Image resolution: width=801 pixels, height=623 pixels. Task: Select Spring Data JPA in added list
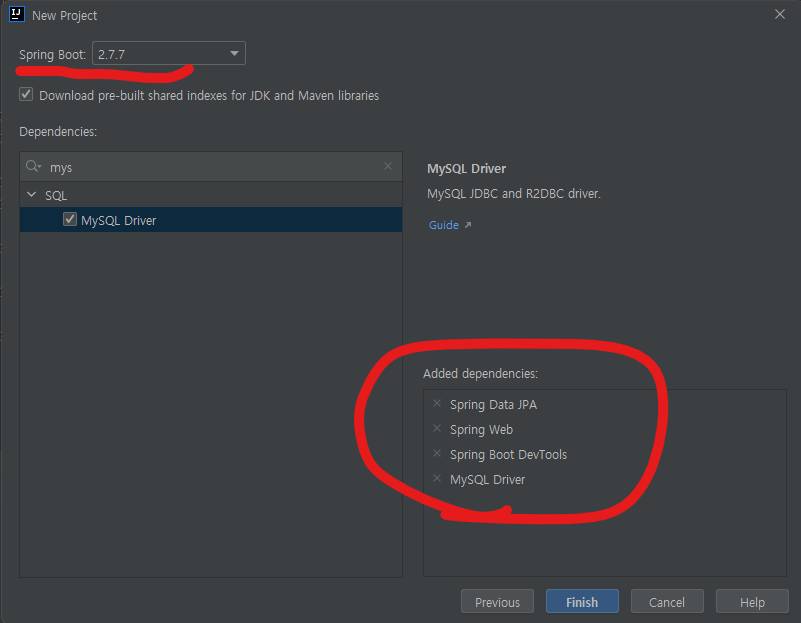pos(493,404)
